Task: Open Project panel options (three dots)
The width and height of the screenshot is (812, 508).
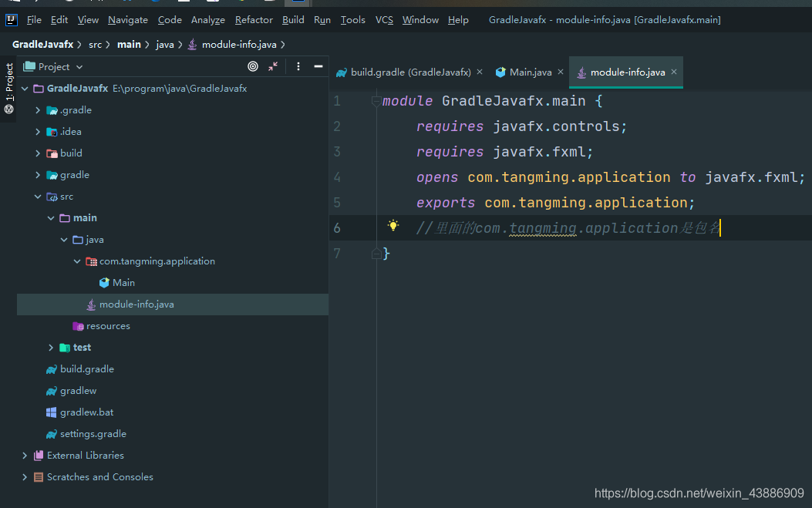Action: tap(298, 66)
